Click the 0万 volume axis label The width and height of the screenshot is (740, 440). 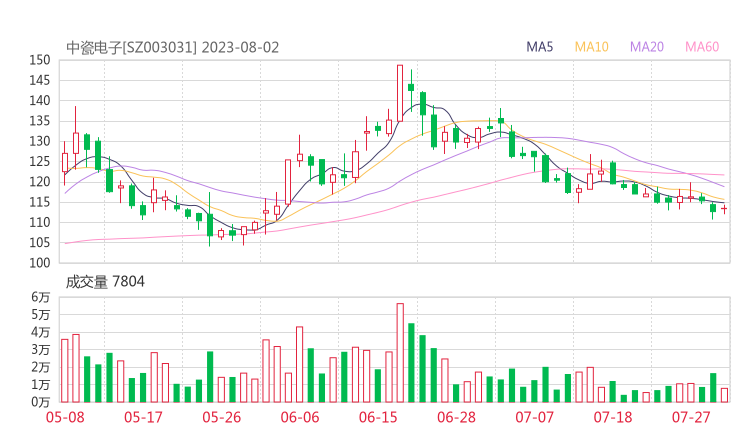pos(41,402)
